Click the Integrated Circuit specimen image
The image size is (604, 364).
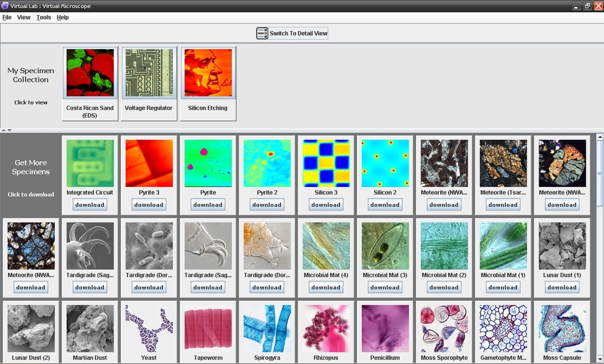(x=90, y=163)
